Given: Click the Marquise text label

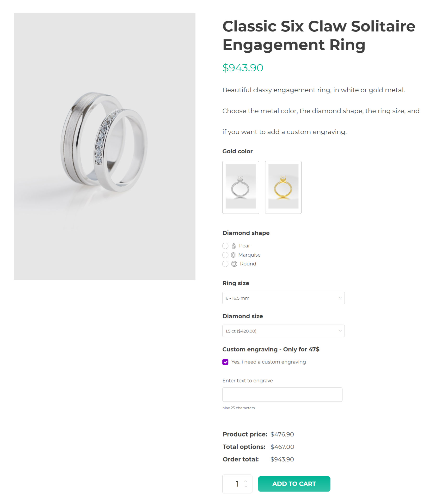Looking at the screenshot, I should (249, 255).
